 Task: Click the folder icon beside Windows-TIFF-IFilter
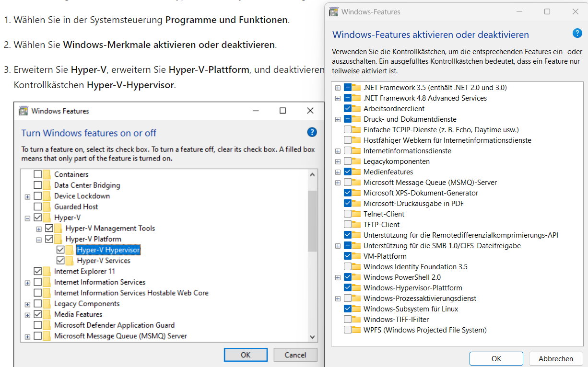(356, 319)
